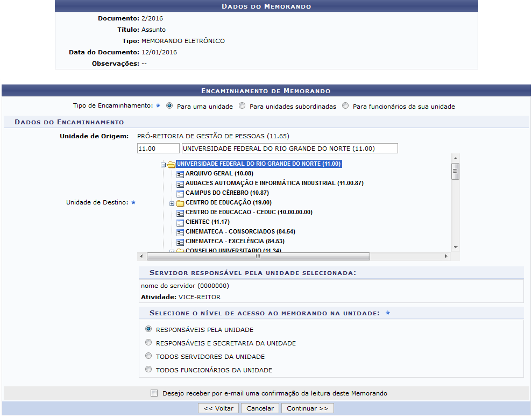Click the unit code field containing 11.00

(x=158, y=149)
